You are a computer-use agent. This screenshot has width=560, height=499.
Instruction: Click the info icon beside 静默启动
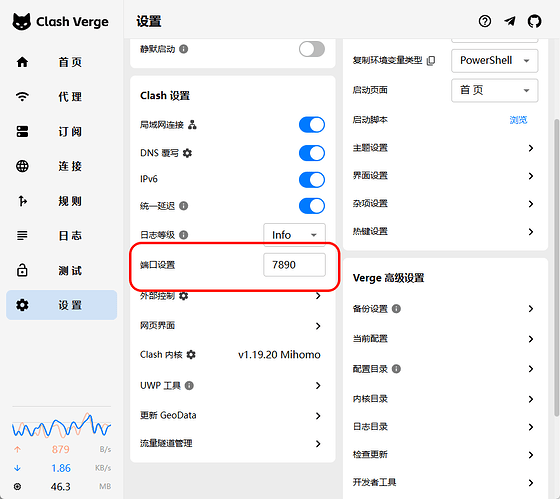point(184,49)
